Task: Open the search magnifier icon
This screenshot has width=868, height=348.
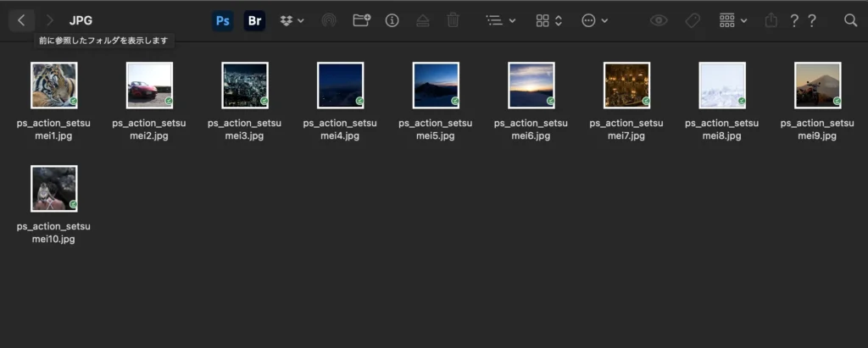Action: click(850, 20)
